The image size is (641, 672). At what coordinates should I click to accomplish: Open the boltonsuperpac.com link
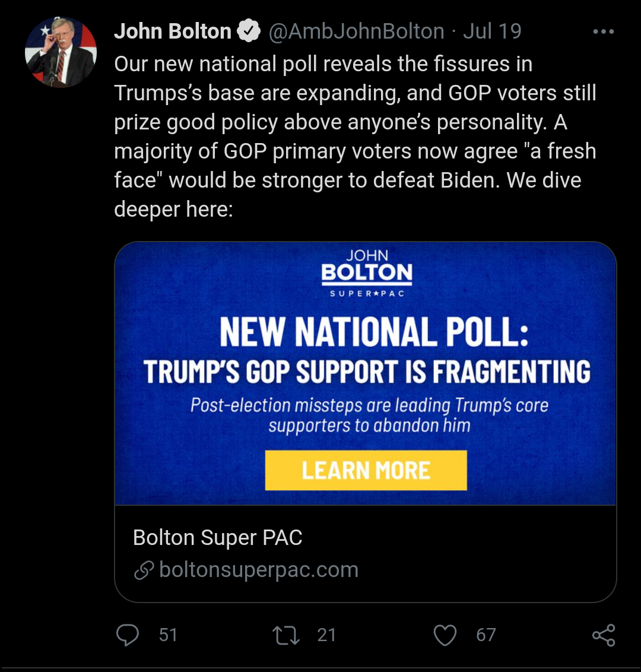tap(259, 570)
